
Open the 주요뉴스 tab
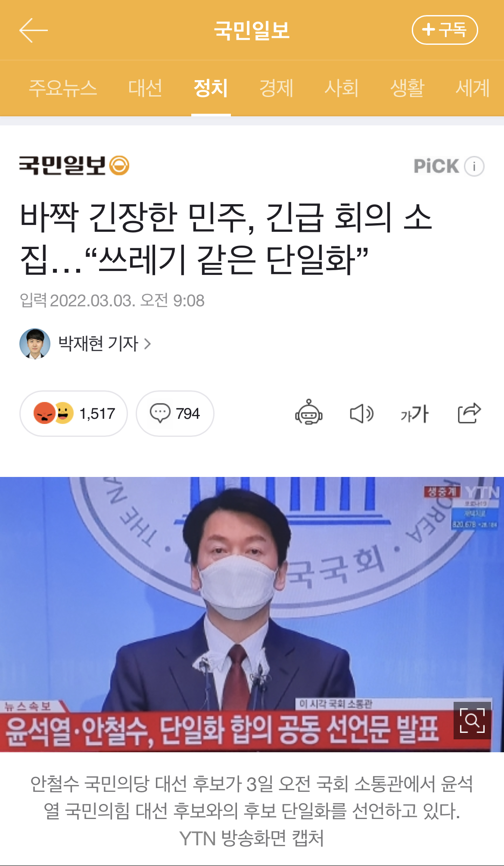click(63, 88)
